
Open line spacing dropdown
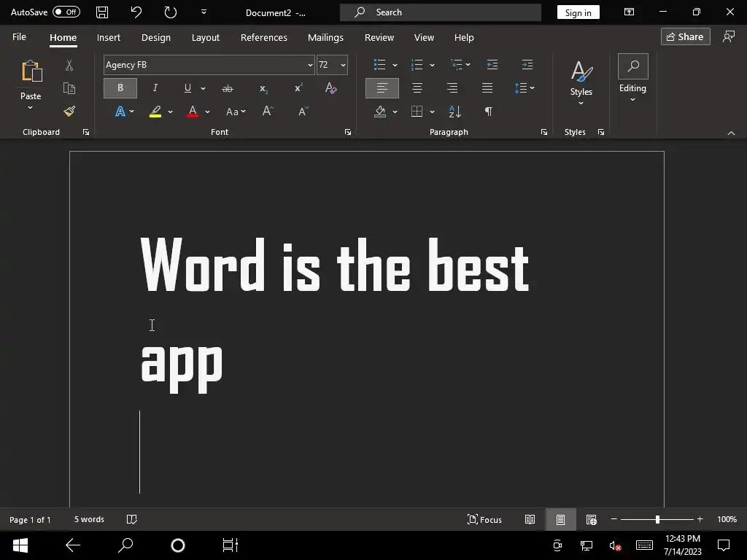(x=525, y=88)
